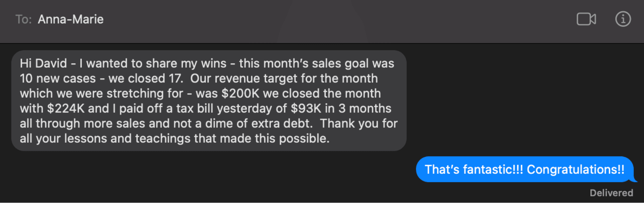Click the Delivered status label
This screenshot has width=644, height=203.
point(611,193)
